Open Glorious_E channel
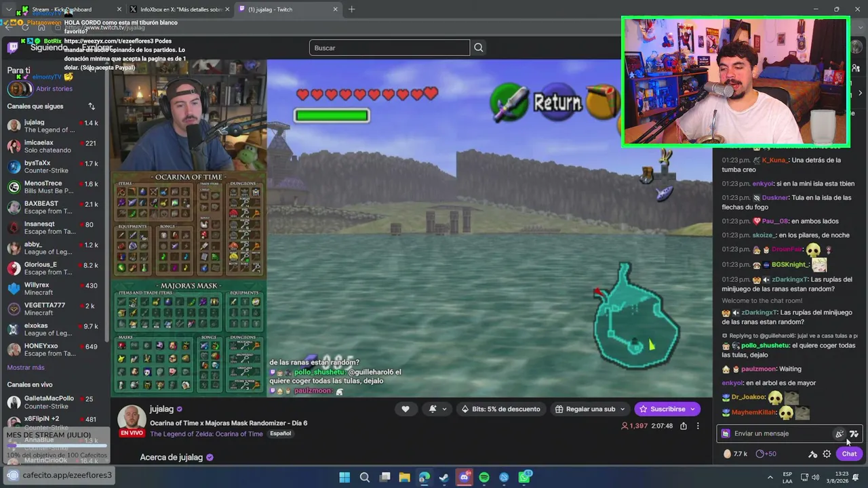The height and width of the screenshot is (488, 868). [x=53, y=268]
